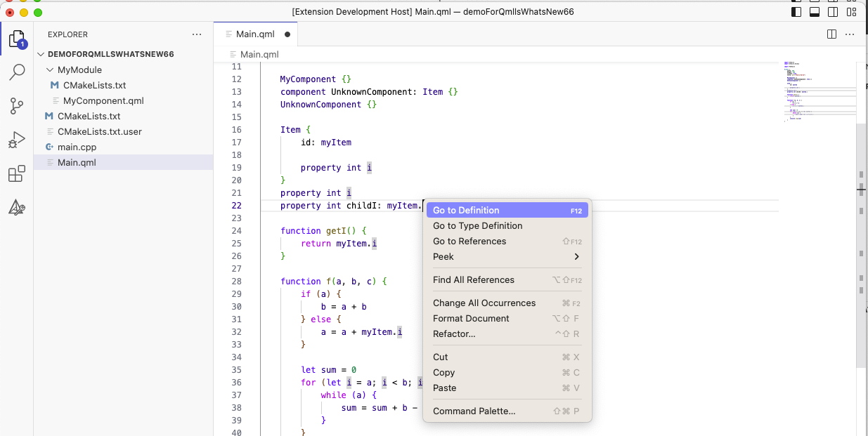This screenshot has height=436, width=868.
Task: Split the editor using the split icon
Action: tap(832, 34)
